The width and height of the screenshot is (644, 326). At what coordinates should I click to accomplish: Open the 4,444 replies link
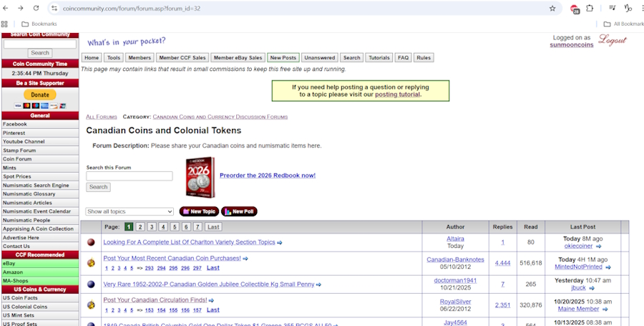point(503,263)
